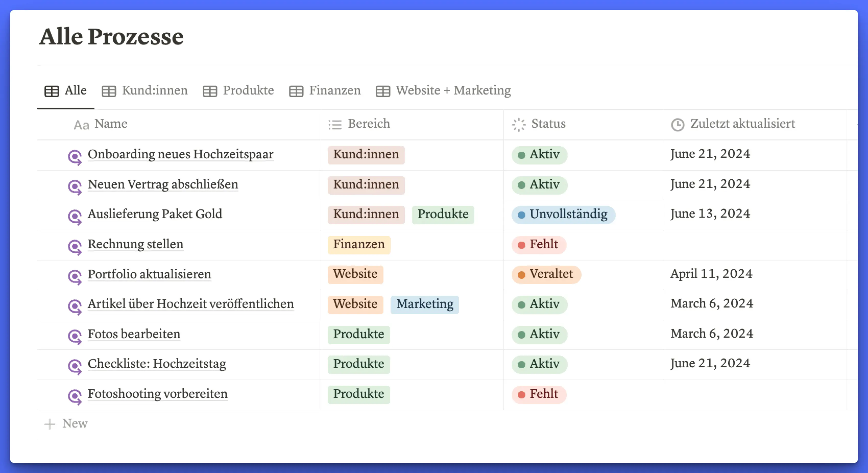The height and width of the screenshot is (473, 868).
Task: Open the Unvollständig status dropdown
Action: coord(563,215)
